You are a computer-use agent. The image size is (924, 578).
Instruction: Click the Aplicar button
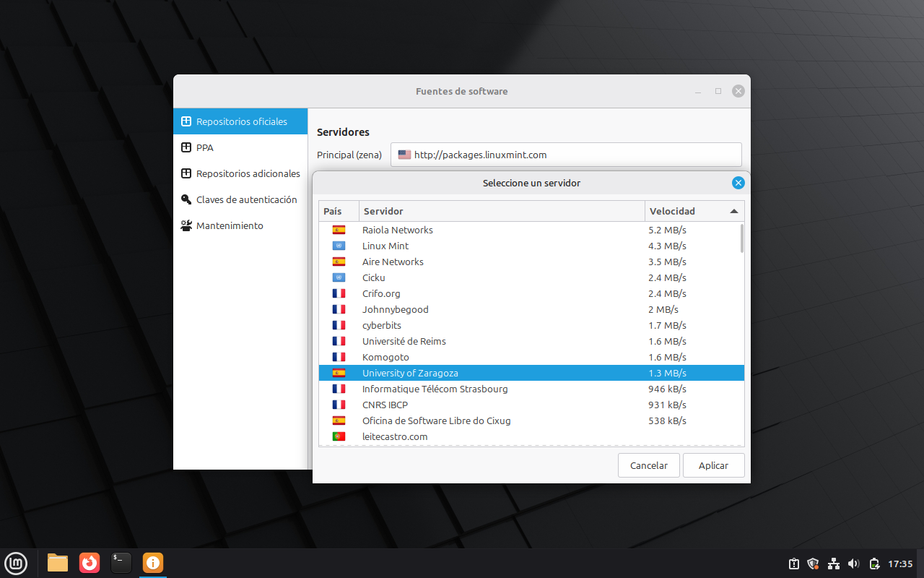coord(713,465)
